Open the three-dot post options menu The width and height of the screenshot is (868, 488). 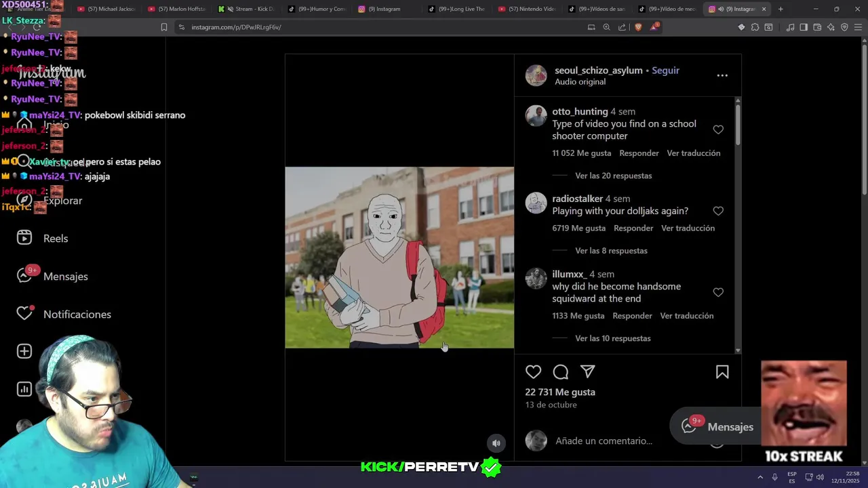click(x=722, y=75)
